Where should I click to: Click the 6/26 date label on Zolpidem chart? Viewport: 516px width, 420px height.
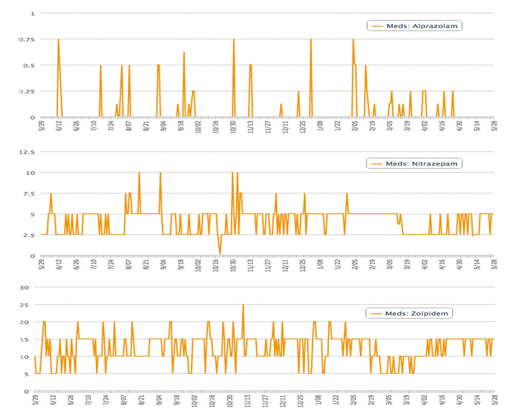coord(71,400)
